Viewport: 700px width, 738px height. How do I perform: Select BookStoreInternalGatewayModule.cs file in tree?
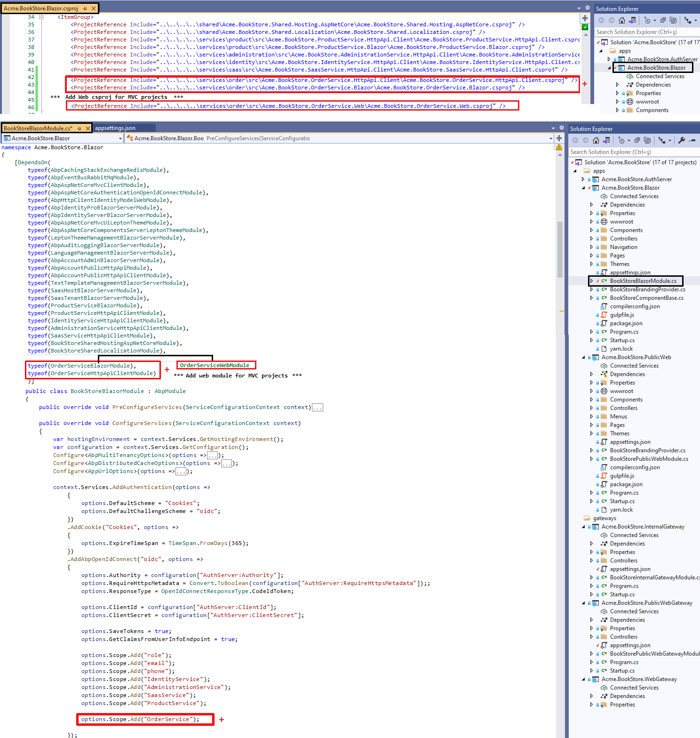(654, 578)
